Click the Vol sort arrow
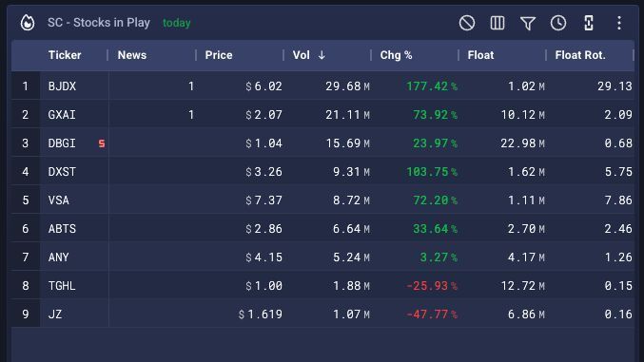Screen dimensions: 644x362 pos(322,55)
